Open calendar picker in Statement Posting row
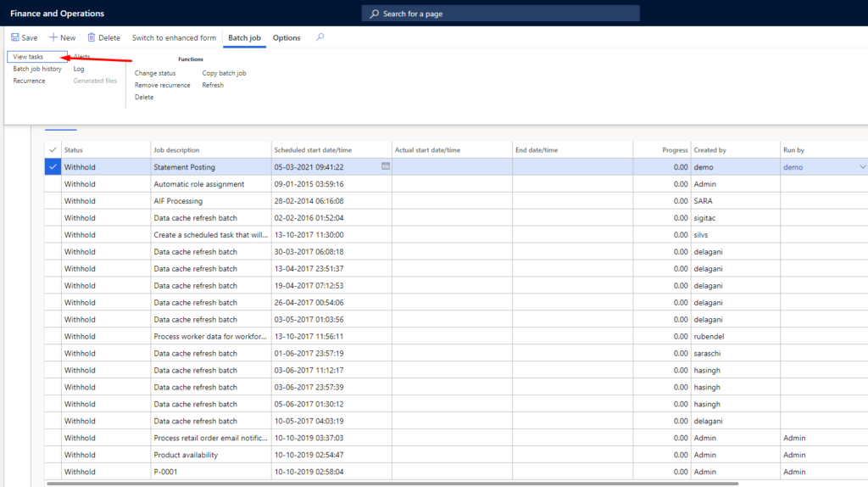 pos(386,166)
